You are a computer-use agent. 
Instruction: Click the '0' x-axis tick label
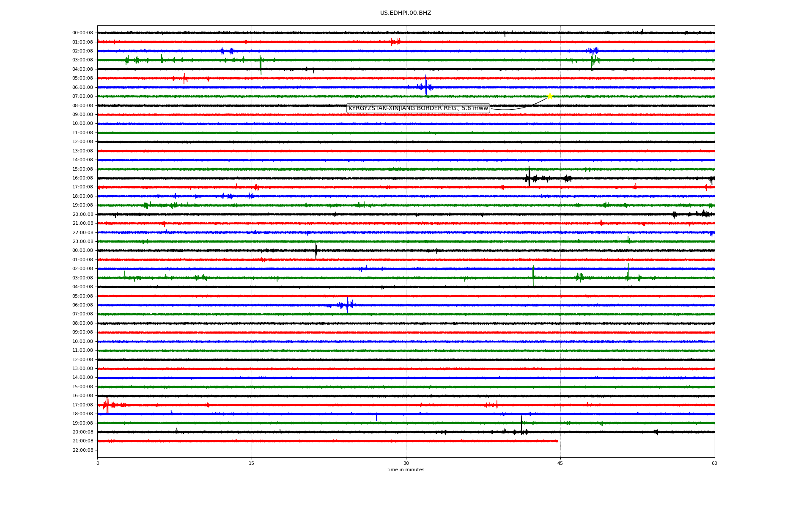(x=98, y=463)
